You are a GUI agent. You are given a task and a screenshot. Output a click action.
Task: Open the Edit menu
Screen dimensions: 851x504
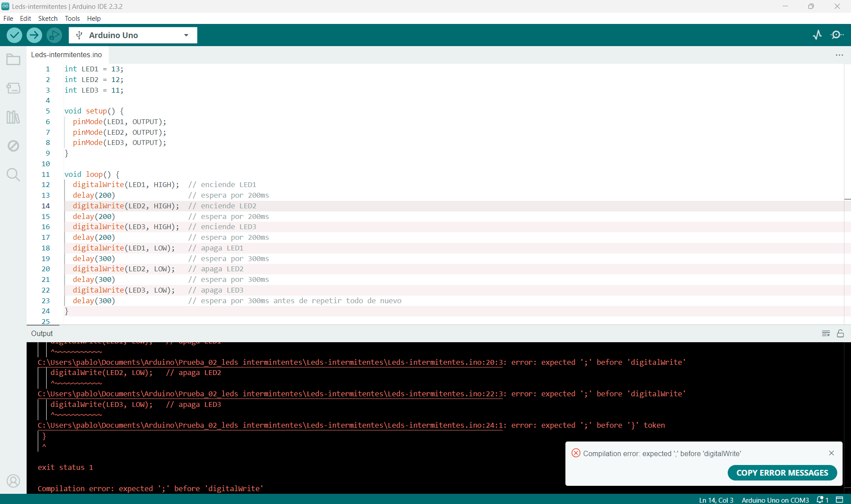click(25, 19)
